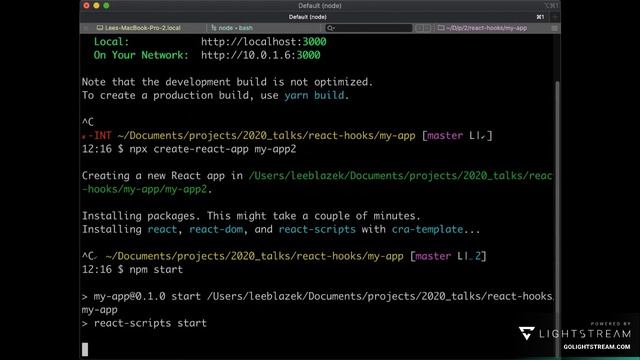
Task: Select the Default (node) tab
Action: [307, 17]
